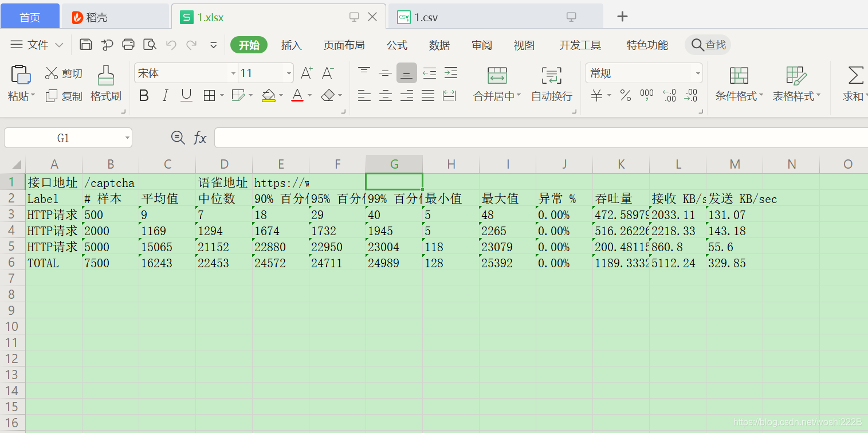Open number format dropdown 常规

(x=698, y=73)
